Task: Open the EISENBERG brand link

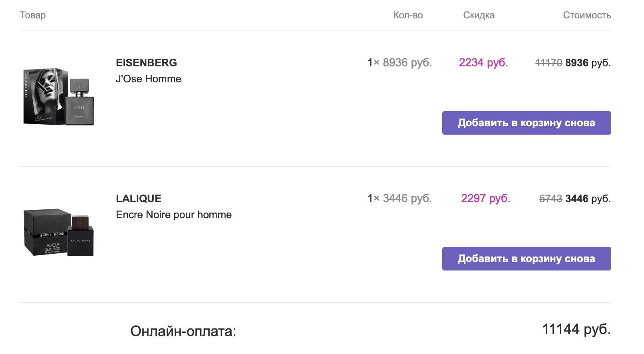Action: (146, 63)
